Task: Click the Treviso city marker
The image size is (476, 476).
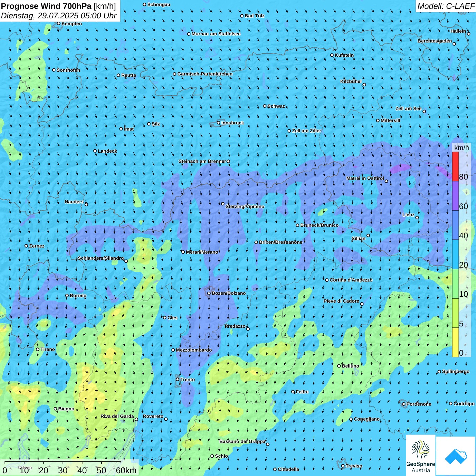Action: pos(343,466)
